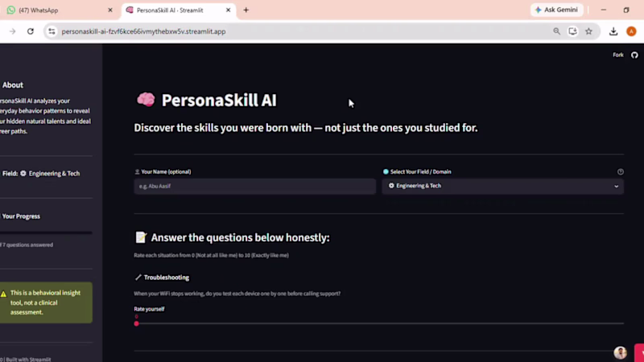Viewport: 644px width, 362px height.
Task: Open the GitHub repository icon
Action: [x=634, y=55]
